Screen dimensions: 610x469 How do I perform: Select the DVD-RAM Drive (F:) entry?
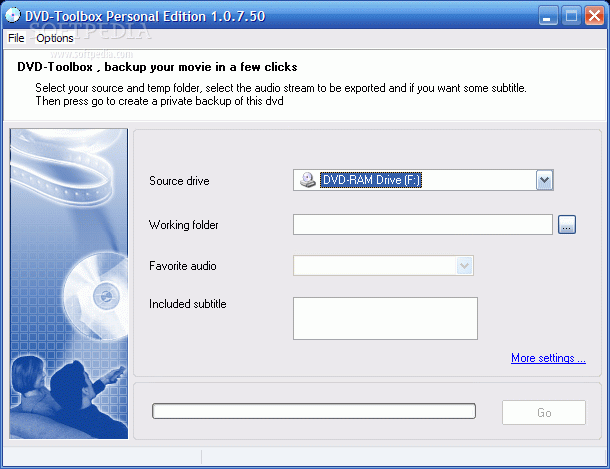click(x=371, y=180)
